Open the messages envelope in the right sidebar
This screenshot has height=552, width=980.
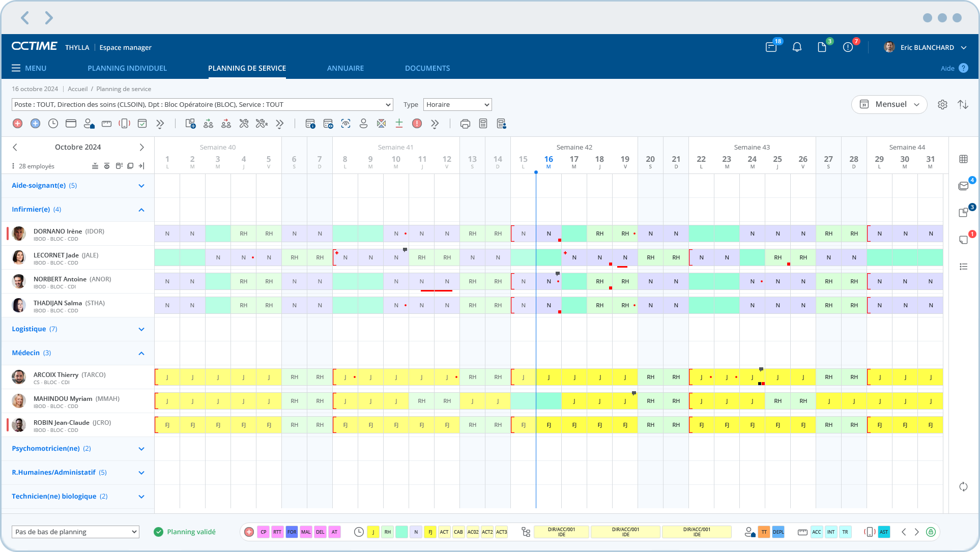click(x=964, y=186)
